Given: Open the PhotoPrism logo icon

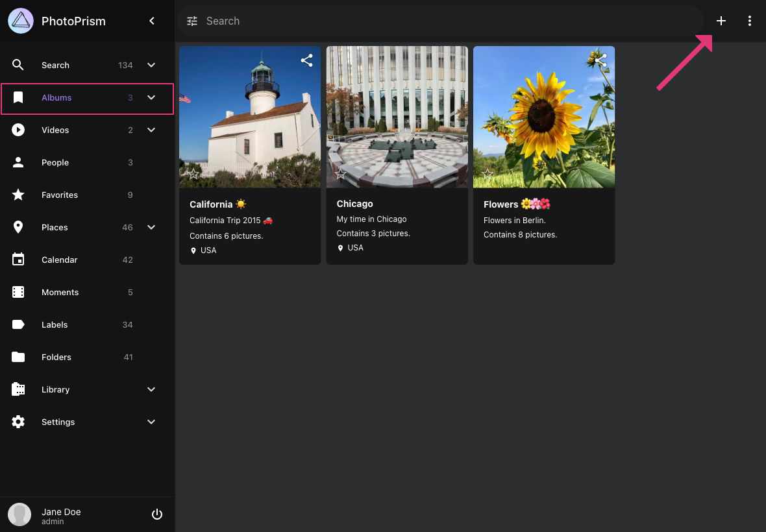Looking at the screenshot, I should tap(20, 21).
